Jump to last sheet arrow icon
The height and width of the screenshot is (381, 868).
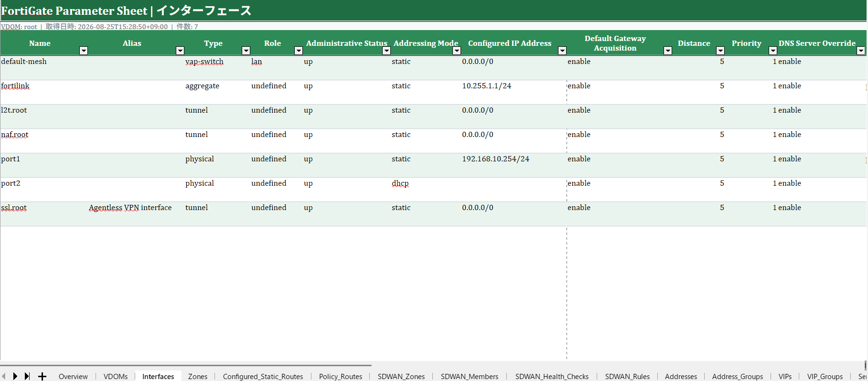coord(27,376)
